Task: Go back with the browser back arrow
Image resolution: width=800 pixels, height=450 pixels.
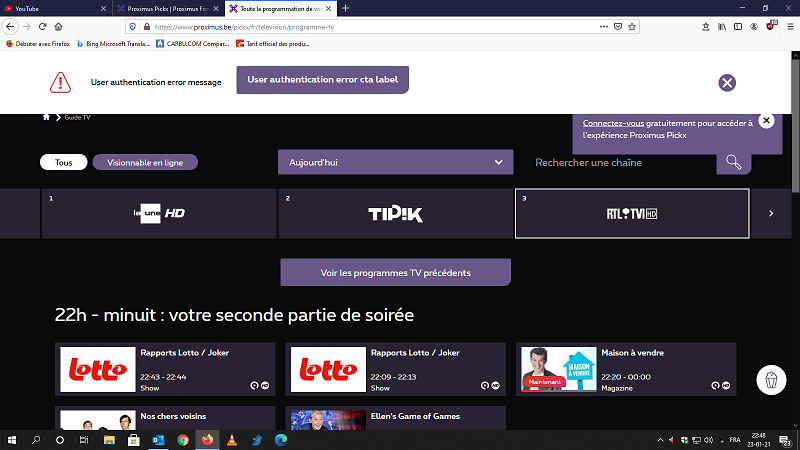Action: pyautogui.click(x=10, y=27)
